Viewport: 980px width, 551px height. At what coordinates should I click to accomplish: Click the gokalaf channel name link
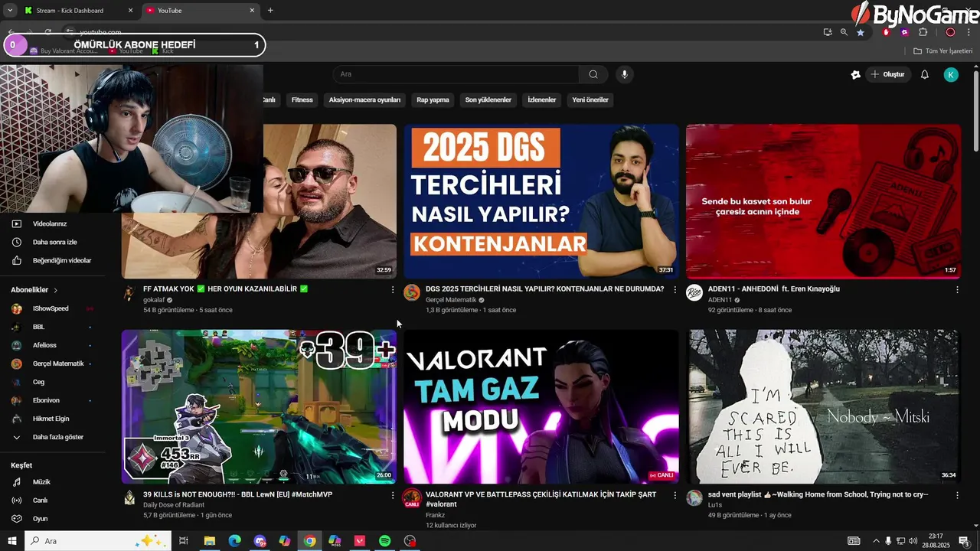pyautogui.click(x=154, y=300)
